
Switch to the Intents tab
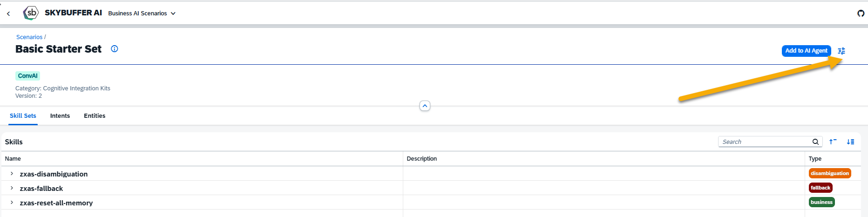[x=60, y=115]
